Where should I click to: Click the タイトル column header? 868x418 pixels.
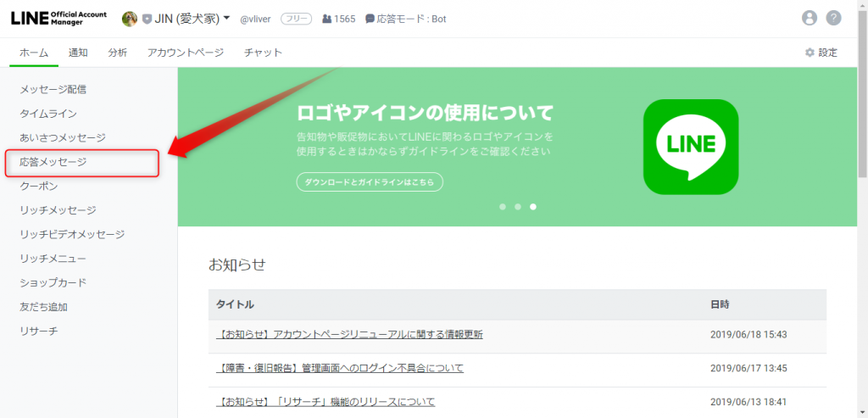[235, 304]
